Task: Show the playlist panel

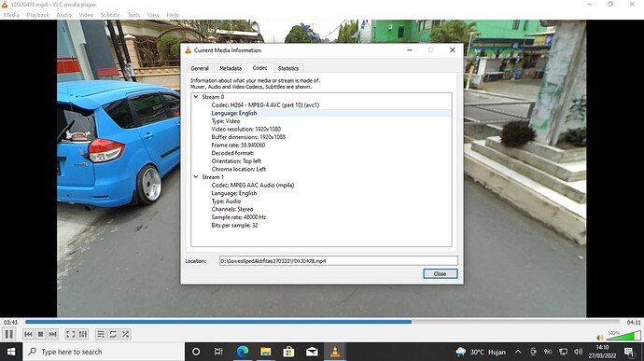Action: pyautogui.click(x=101, y=334)
